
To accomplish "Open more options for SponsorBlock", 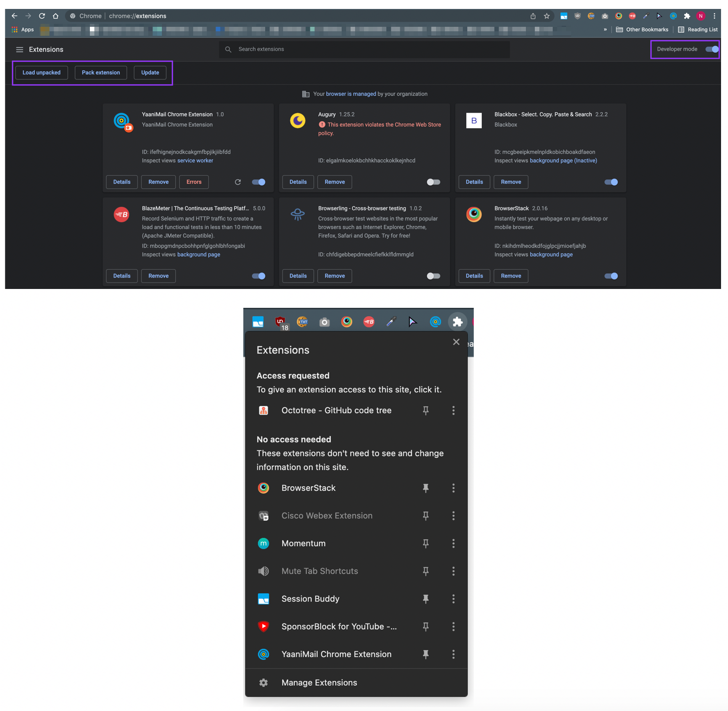I will click(x=453, y=627).
